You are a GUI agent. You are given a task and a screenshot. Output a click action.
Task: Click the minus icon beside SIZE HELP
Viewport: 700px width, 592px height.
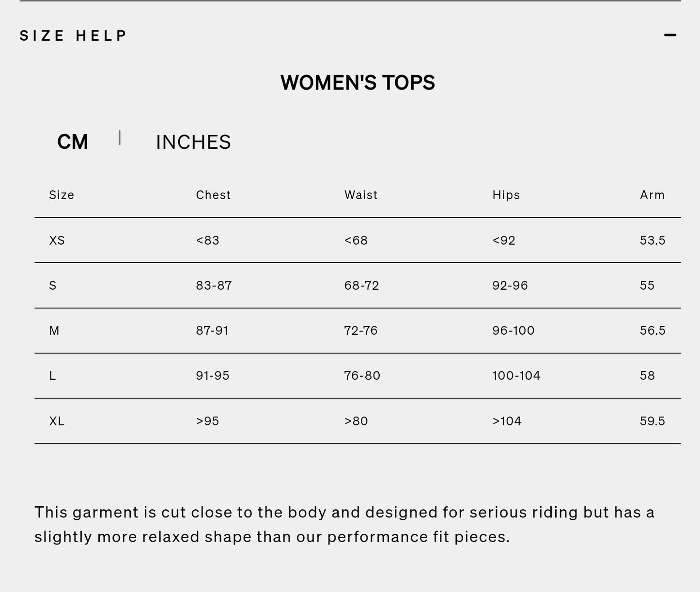tap(670, 34)
